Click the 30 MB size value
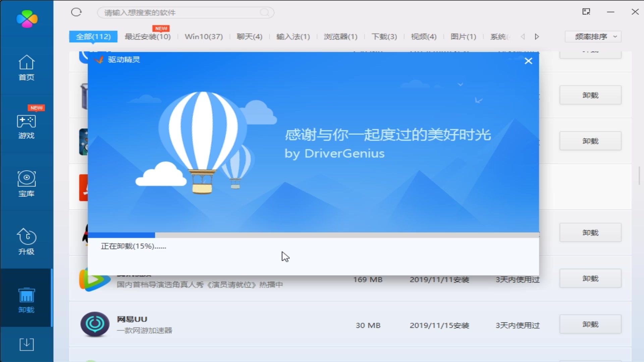The image size is (644, 362). point(368,325)
